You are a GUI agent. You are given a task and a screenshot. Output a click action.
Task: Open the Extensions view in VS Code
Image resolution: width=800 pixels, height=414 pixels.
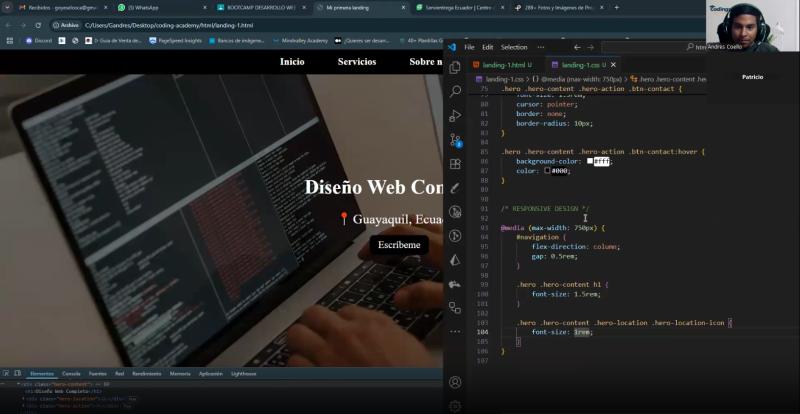[x=455, y=164]
